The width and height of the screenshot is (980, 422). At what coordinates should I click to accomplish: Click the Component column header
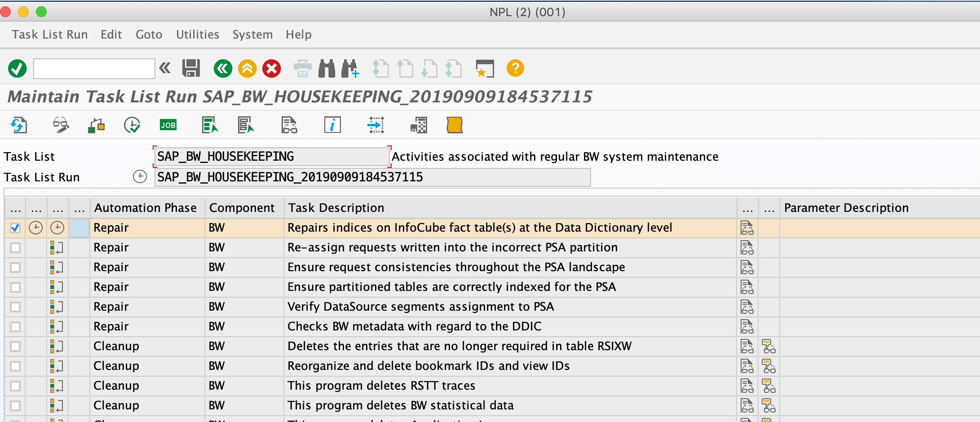pos(245,208)
